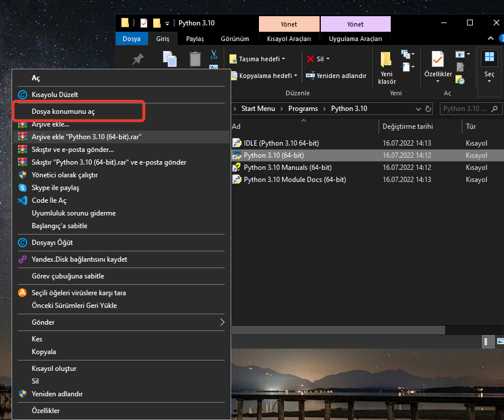Click the Yeni klasör folder icon
The width and height of the screenshot is (504, 420).
tap(386, 60)
